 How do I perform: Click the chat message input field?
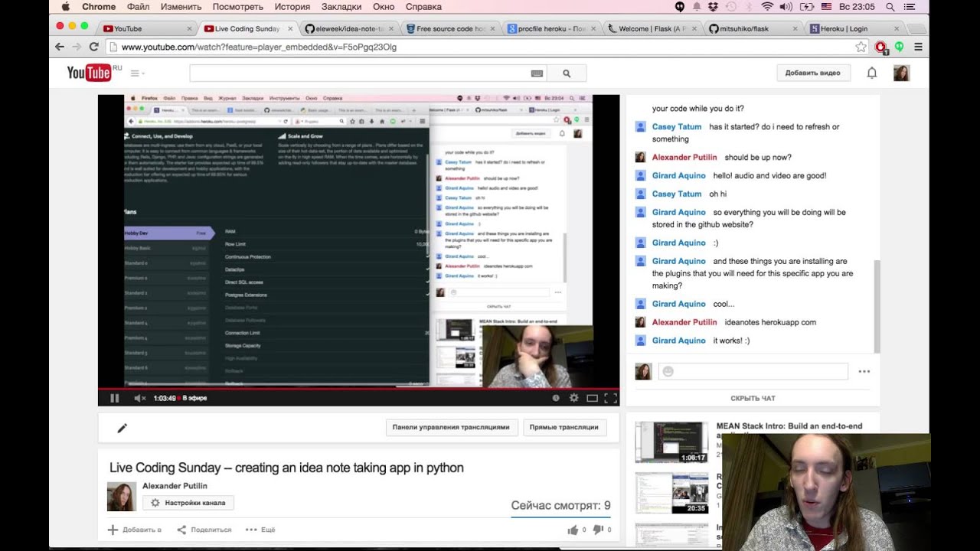(753, 371)
